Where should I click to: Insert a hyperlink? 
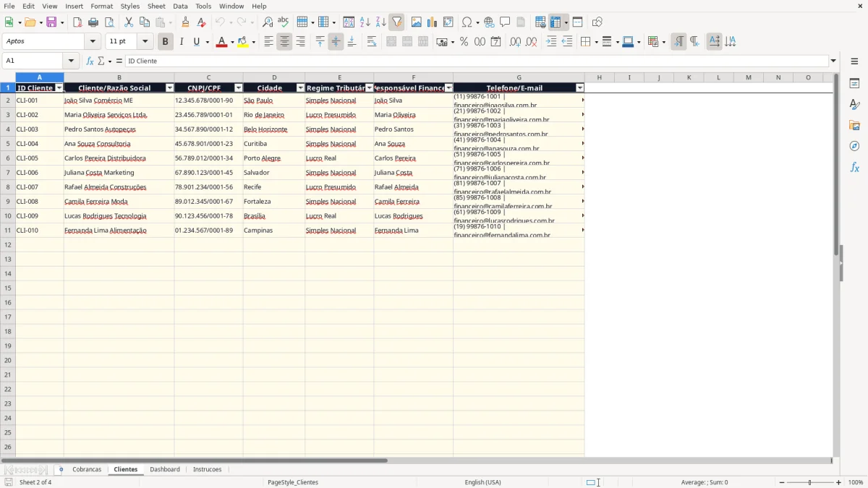(489, 22)
